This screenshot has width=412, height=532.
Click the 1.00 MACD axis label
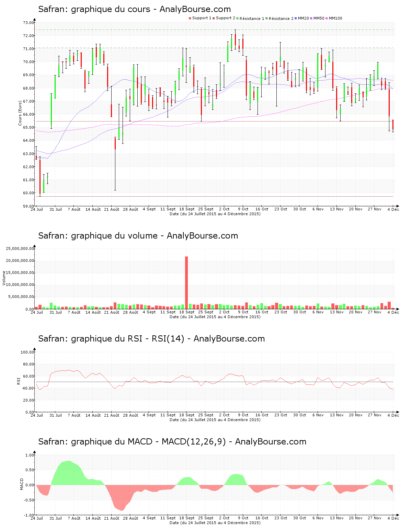[x=30, y=455]
